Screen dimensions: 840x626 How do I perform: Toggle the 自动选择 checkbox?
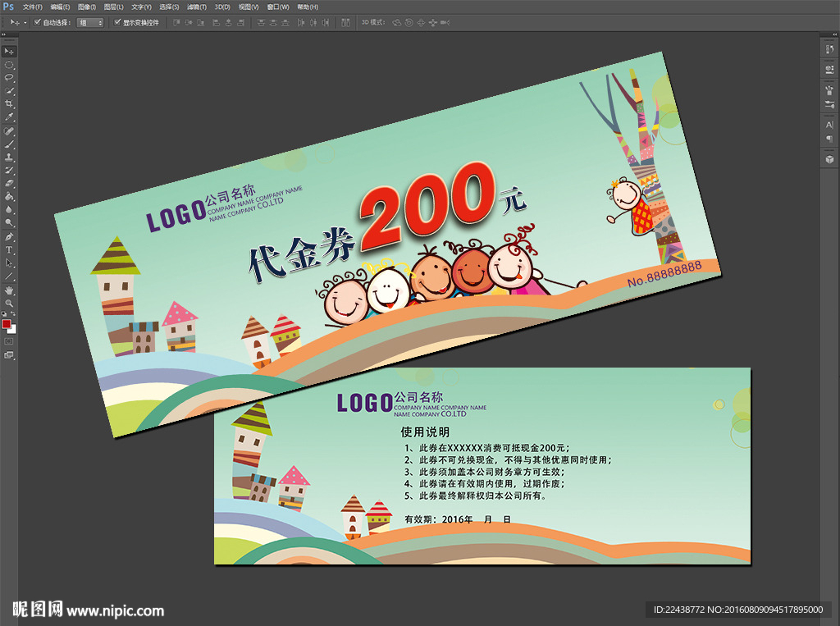[37, 22]
